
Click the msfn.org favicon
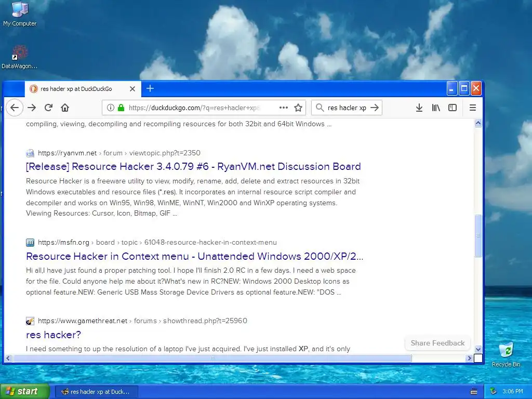point(30,243)
